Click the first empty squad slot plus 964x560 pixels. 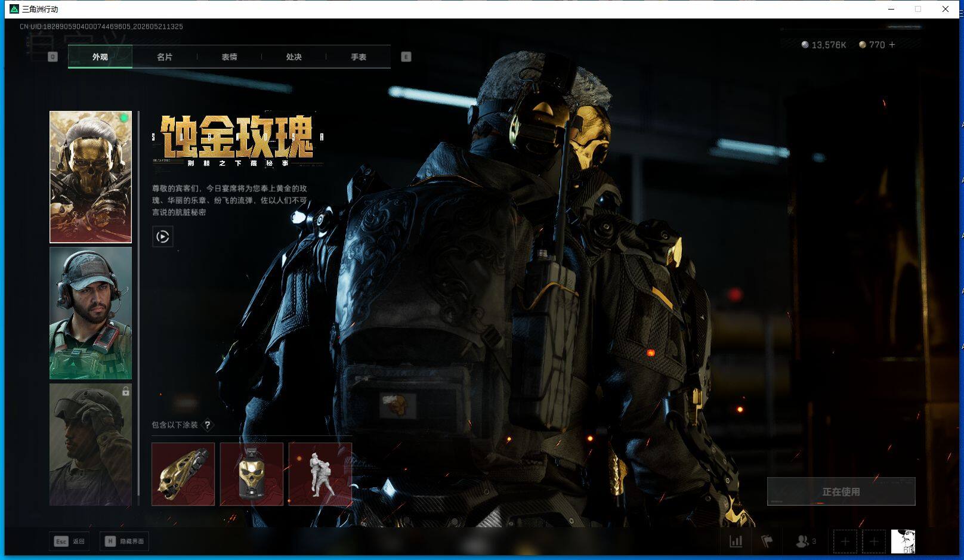(845, 542)
